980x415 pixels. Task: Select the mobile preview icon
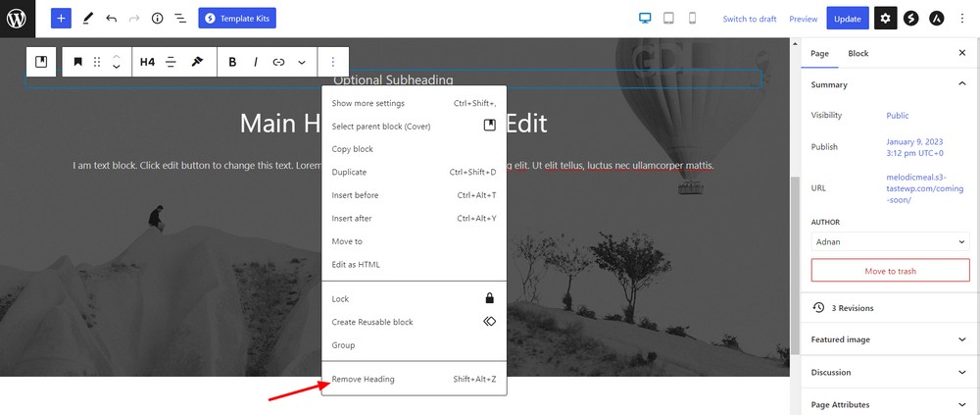pyautogui.click(x=692, y=19)
